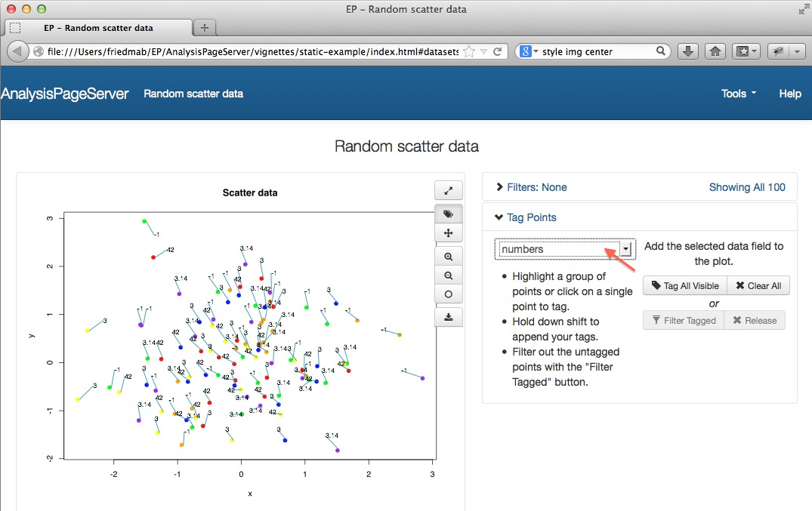This screenshot has height=511, width=812.
Task: Open browser downloads arrow icon
Action: (687, 51)
